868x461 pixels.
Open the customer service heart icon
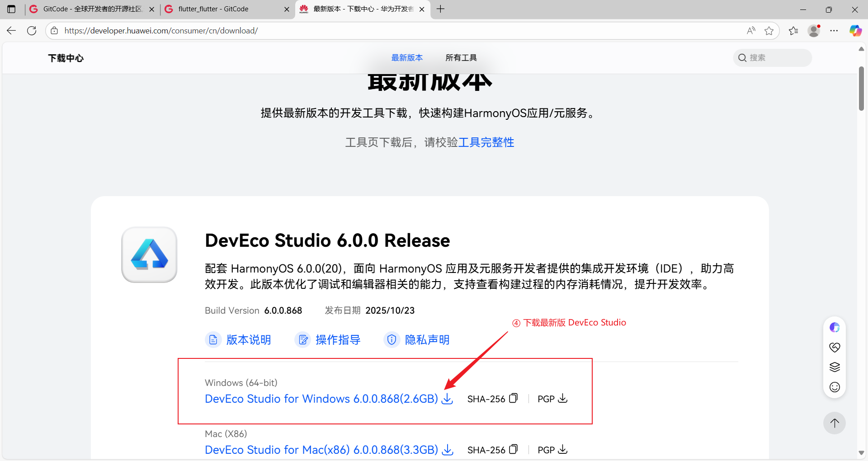[835, 347]
